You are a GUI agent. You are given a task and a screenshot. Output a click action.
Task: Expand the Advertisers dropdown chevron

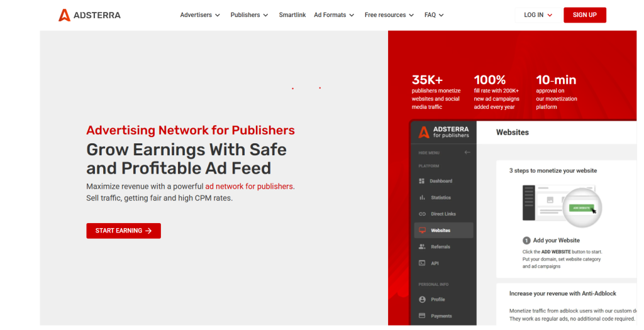point(218,15)
